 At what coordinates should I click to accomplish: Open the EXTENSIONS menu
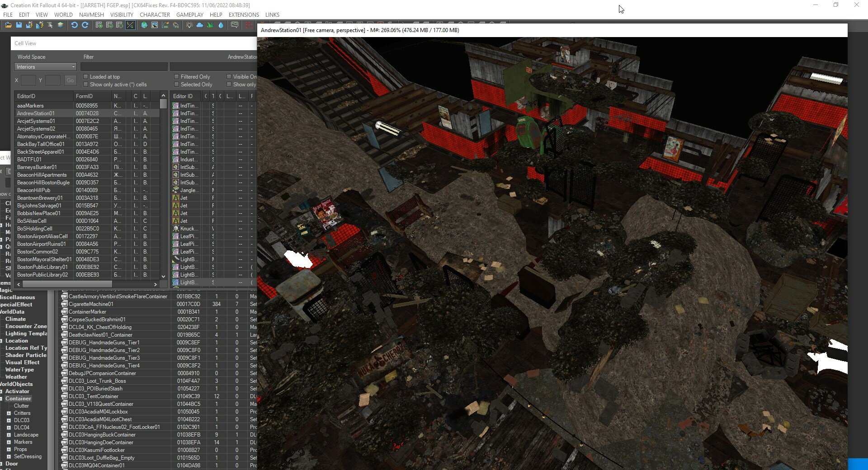pyautogui.click(x=244, y=14)
